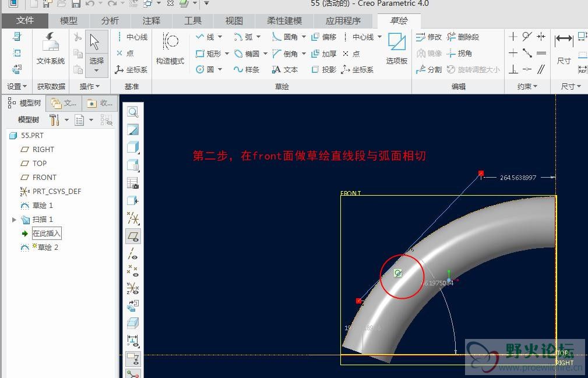The height and width of the screenshot is (378, 588).
Task: Click the Modify (修改) edit tool
Action: (x=429, y=37)
